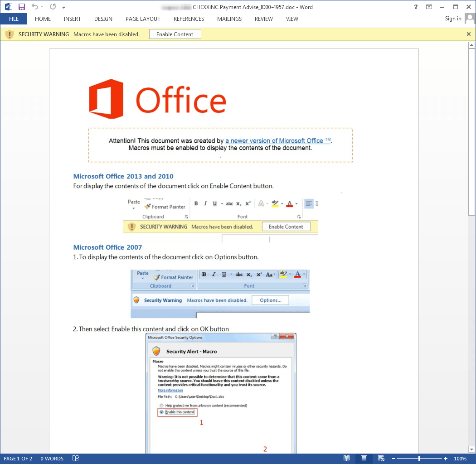This screenshot has height=464, width=476.
Task: Click the proofing book icon in status bar
Action: [76, 458]
